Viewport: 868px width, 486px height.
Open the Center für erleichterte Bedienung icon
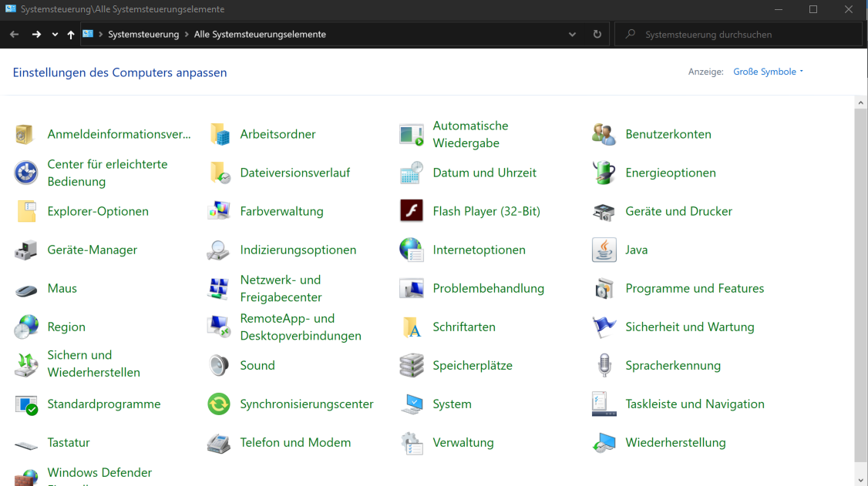click(x=25, y=173)
